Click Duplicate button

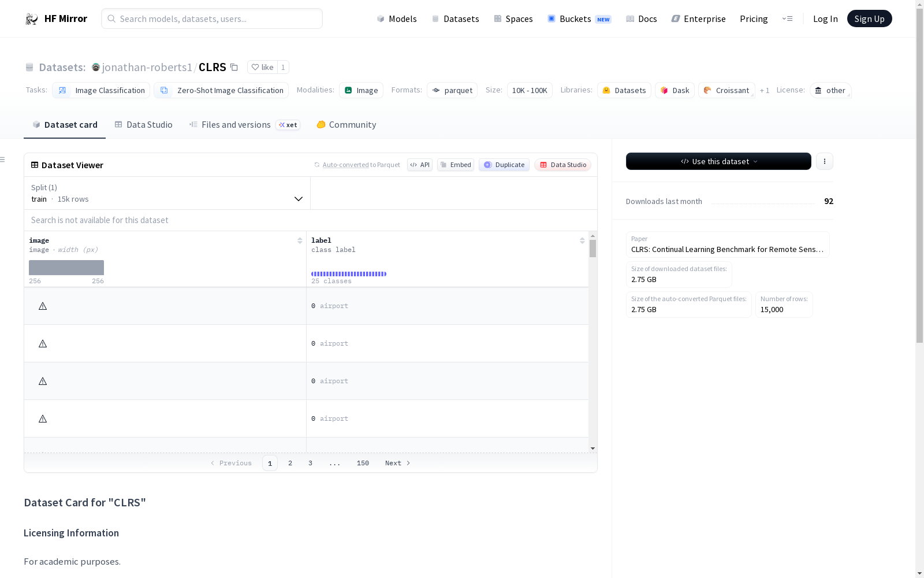click(504, 165)
